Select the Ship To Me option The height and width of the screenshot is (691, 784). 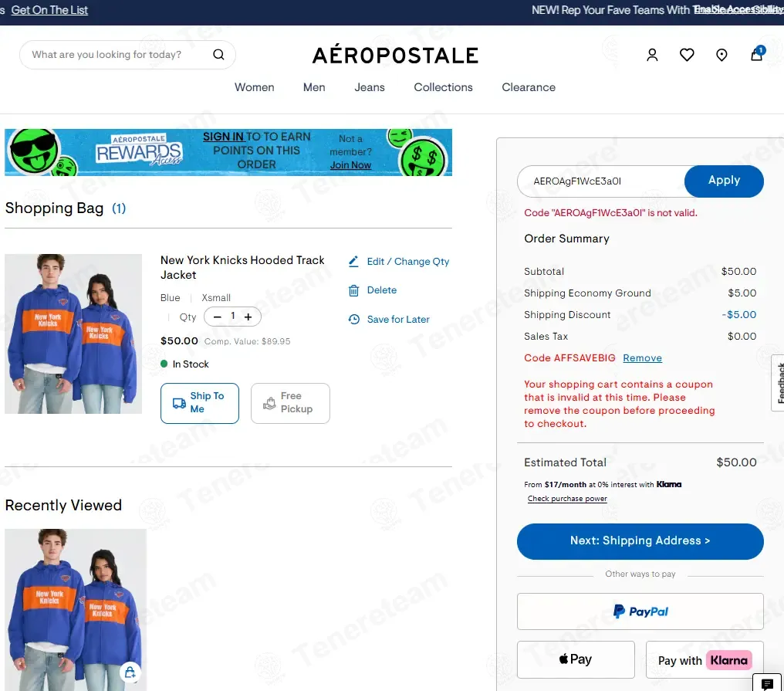tap(200, 403)
